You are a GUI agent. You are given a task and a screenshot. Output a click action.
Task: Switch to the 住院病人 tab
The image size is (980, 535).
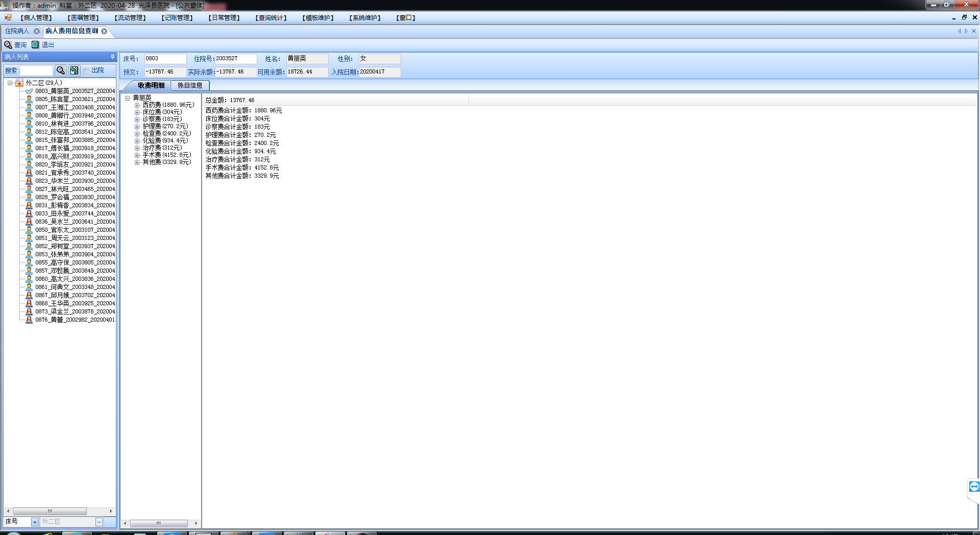pyautogui.click(x=17, y=31)
